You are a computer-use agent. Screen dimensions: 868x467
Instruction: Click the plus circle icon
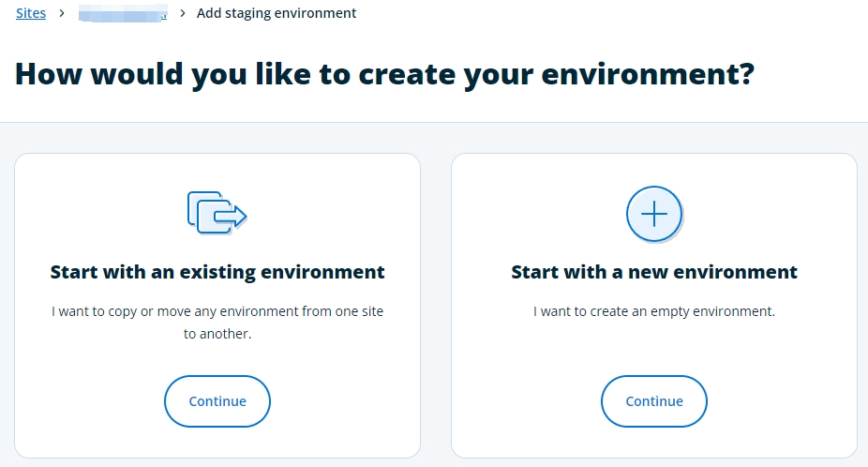point(653,215)
